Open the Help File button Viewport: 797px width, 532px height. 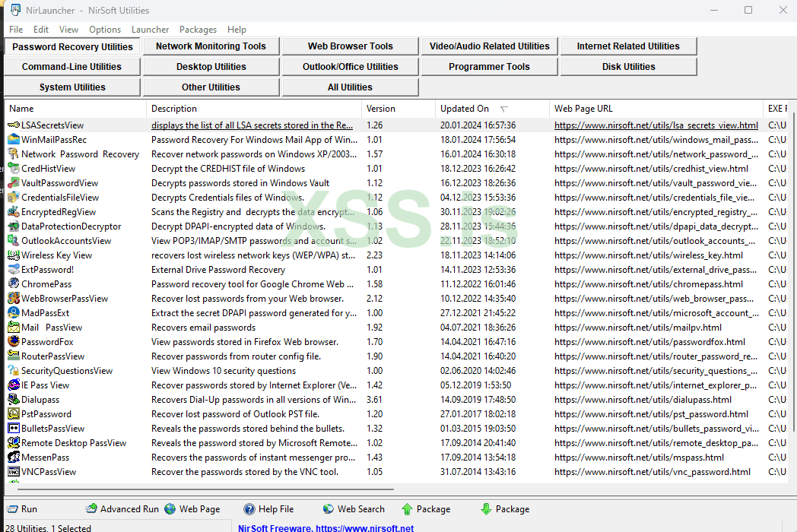click(268, 508)
